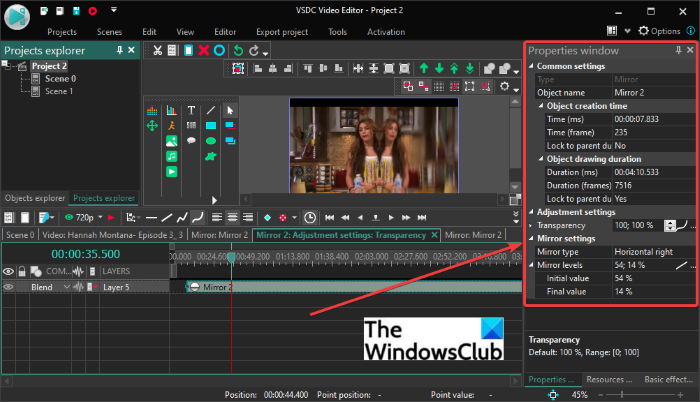The image size is (700, 402).
Task: Click the insert keyframe diamond icon
Action: click(267, 218)
